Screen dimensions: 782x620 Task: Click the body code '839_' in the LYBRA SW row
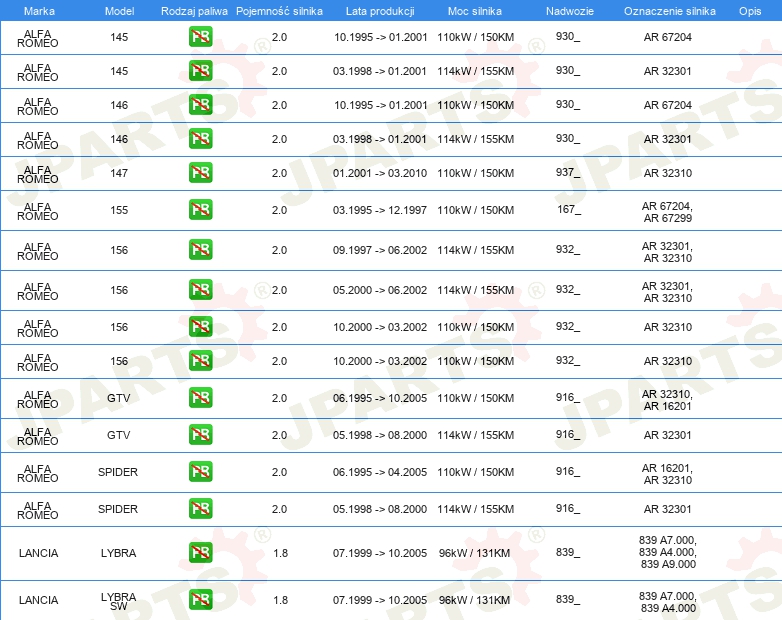point(568,599)
